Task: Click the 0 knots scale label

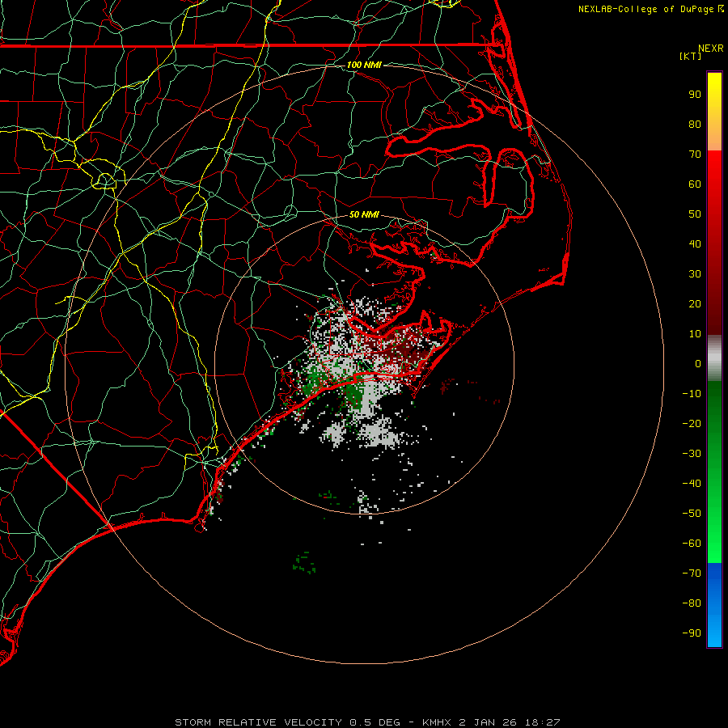Action: pos(698,364)
